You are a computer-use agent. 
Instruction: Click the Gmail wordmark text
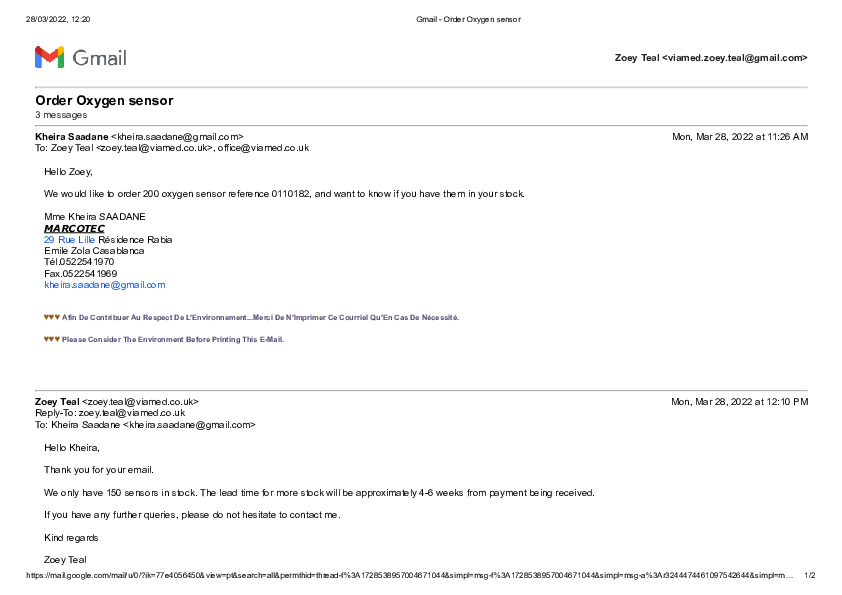click(99, 58)
